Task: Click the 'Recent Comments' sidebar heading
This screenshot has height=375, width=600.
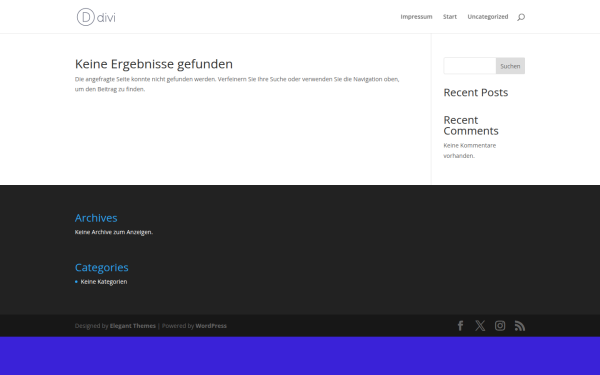Action: point(471,126)
